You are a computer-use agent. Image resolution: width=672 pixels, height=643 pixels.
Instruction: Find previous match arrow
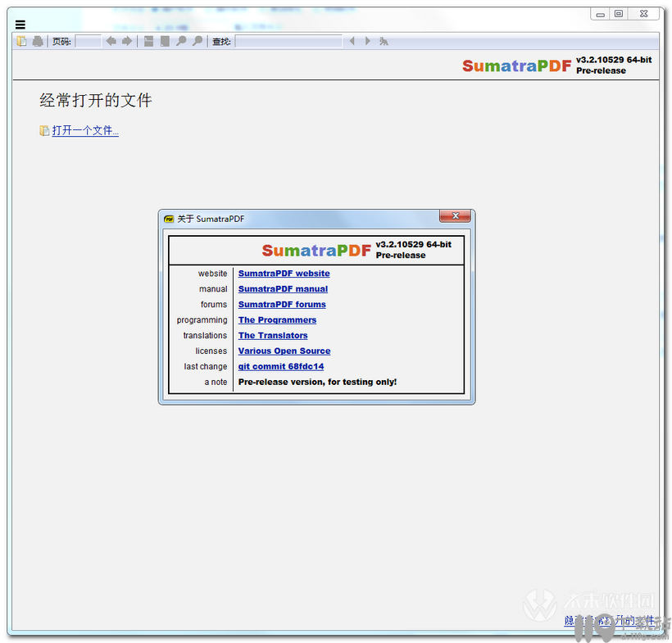(x=352, y=41)
